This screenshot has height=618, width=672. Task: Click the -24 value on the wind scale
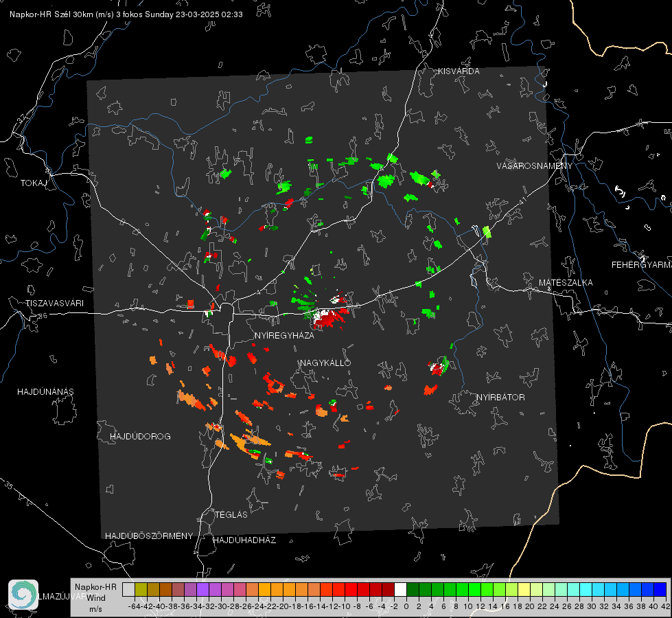tap(258, 606)
